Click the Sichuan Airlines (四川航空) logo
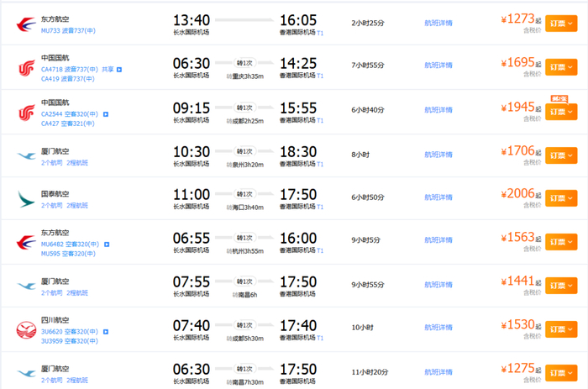588x389 pixels. pyautogui.click(x=26, y=329)
